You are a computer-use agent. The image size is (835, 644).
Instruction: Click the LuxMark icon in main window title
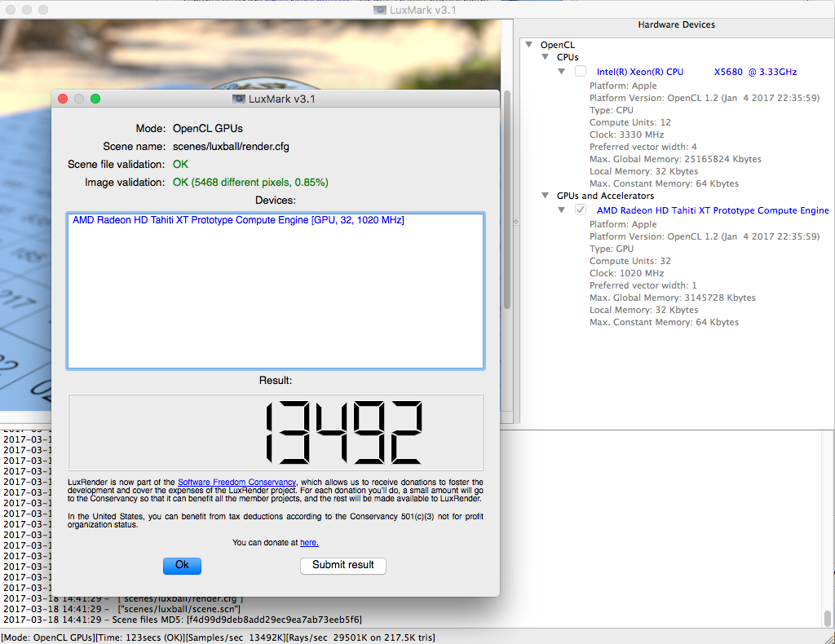[380, 10]
